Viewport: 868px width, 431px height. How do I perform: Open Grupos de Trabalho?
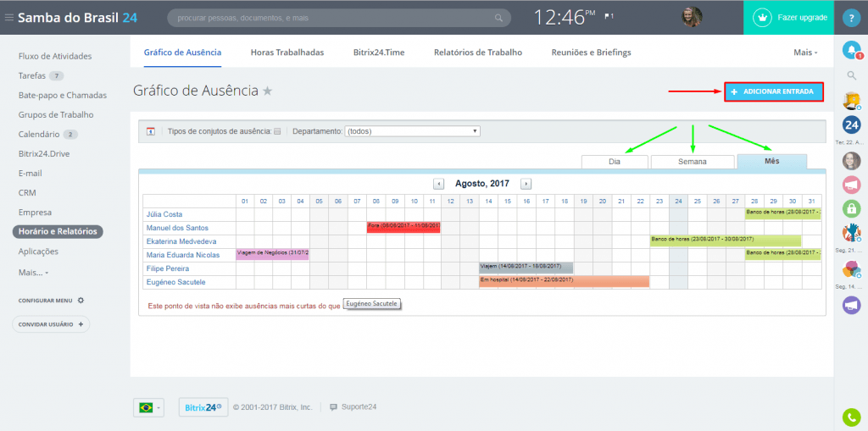[x=56, y=114]
